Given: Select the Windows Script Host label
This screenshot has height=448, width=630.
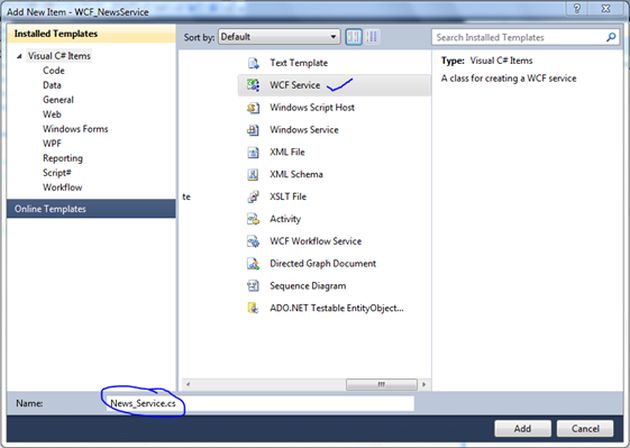Looking at the screenshot, I should 312,108.
